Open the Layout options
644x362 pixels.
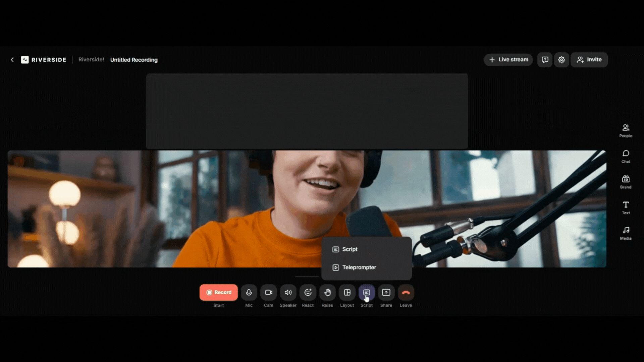(347, 292)
